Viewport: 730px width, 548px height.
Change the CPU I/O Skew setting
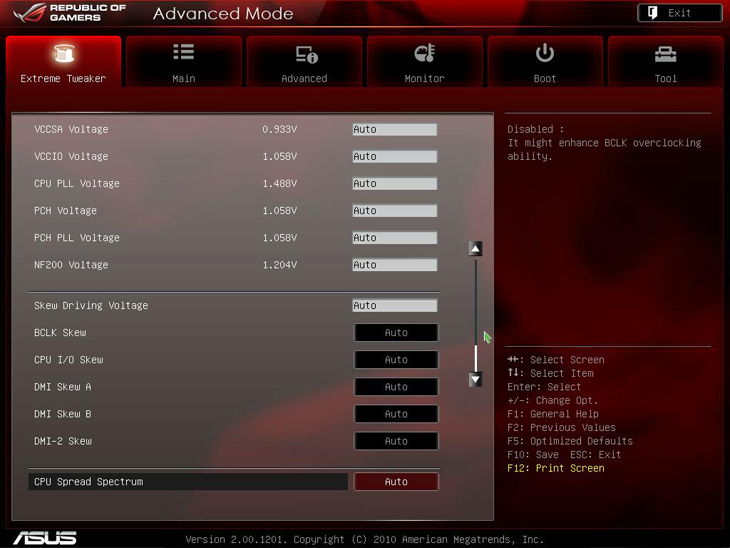pyautogui.click(x=396, y=360)
